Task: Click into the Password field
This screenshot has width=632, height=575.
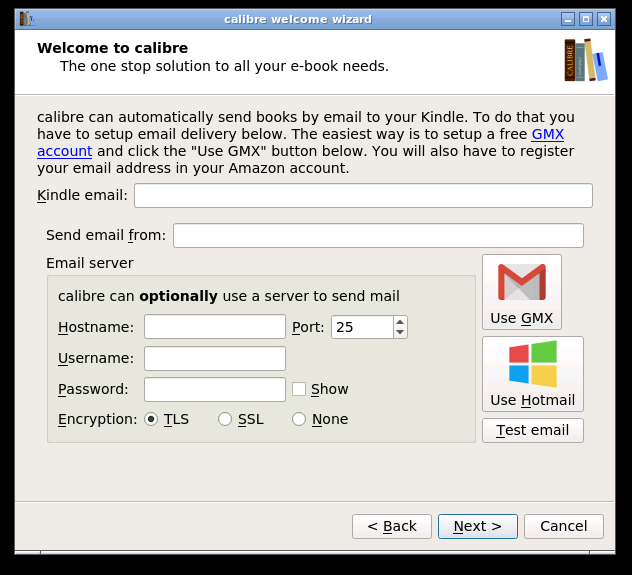Action: [215, 389]
